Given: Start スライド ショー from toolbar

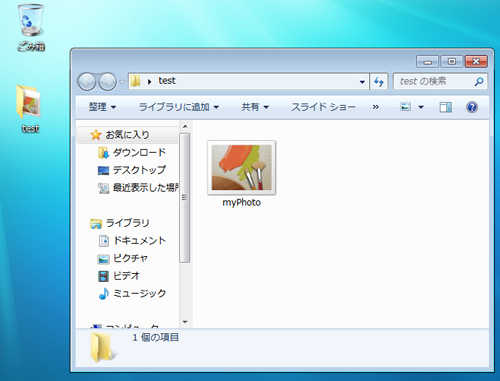Looking at the screenshot, I should pos(323,107).
